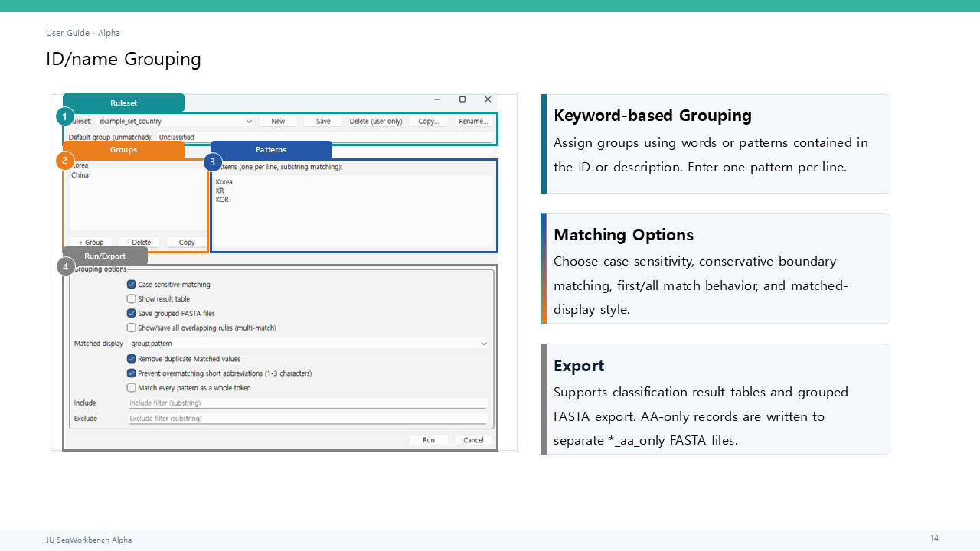This screenshot has height=551, width=980.
Task: Enable Match every pattern as whole token
Action: click(x=132, y=387)
